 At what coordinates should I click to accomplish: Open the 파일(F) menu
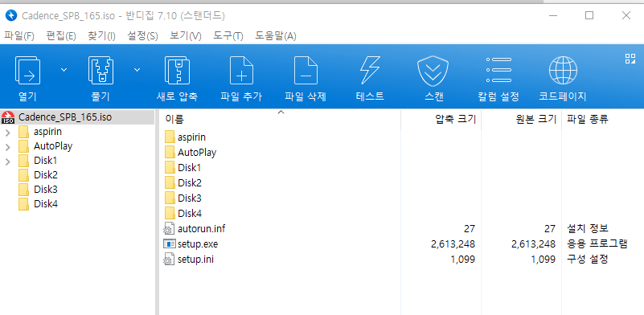[x=18, y=36]
